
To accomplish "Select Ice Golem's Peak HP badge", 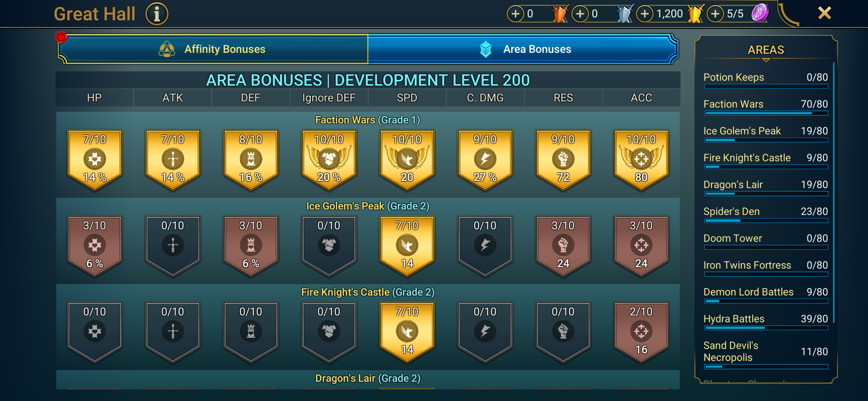I will [x=95, y=246].
